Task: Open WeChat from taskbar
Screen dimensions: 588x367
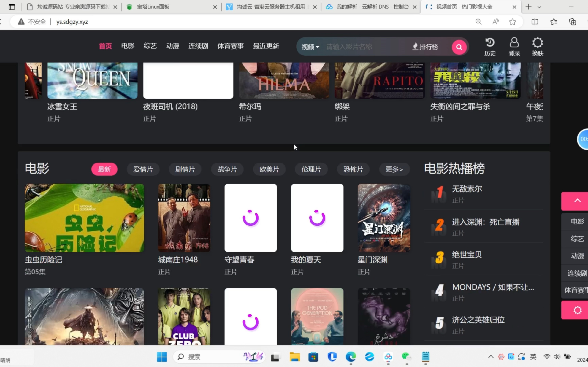Action: coord(406,357)
